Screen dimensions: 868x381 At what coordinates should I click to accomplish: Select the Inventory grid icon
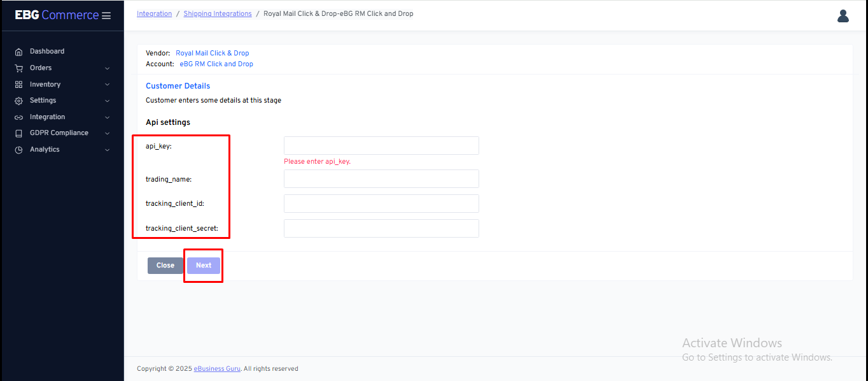[18, 84]
